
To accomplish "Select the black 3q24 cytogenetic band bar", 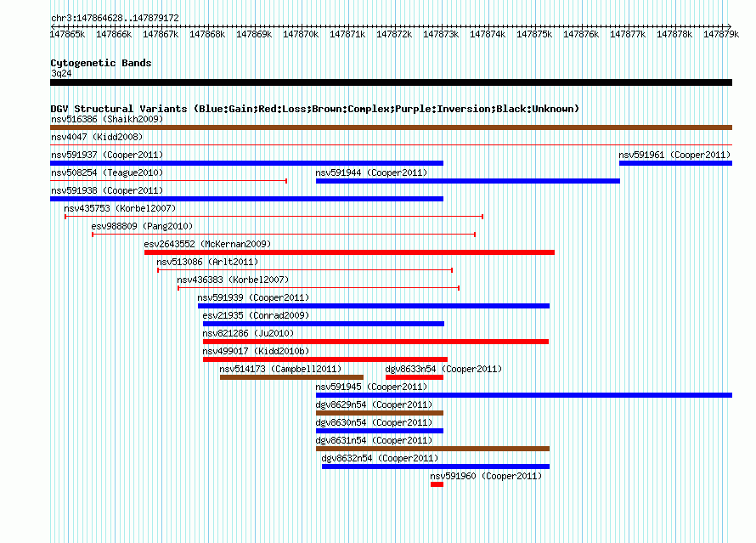I will point(391,82).
